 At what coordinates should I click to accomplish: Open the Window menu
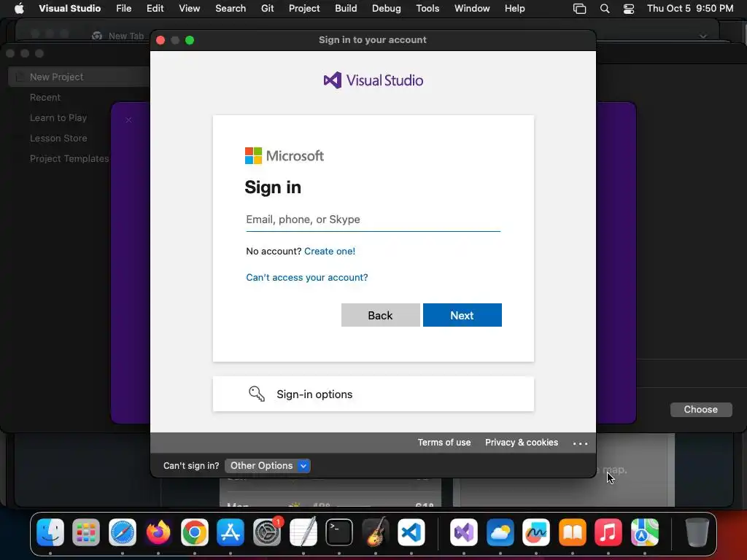472,9
